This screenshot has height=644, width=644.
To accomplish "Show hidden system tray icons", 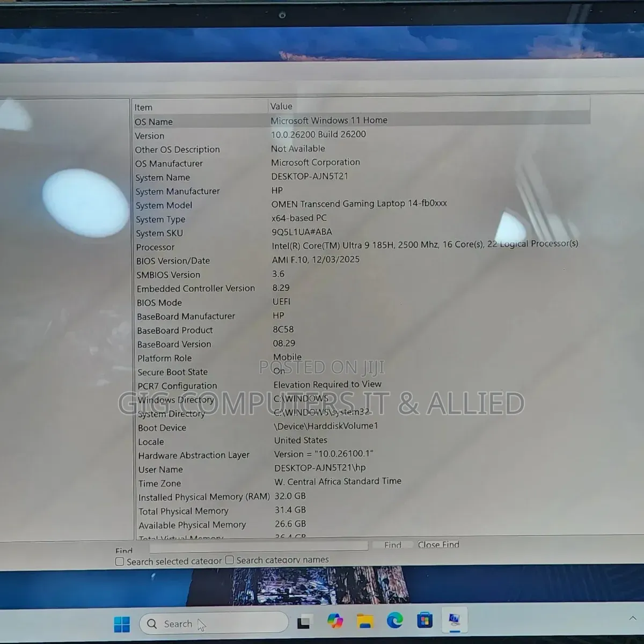I will 632,618.
